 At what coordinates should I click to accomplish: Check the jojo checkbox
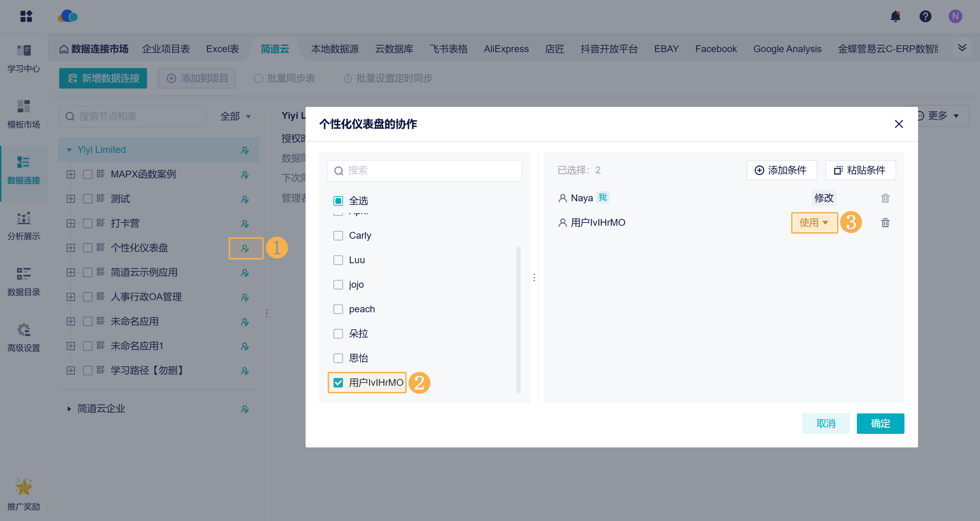click(338, 284)
